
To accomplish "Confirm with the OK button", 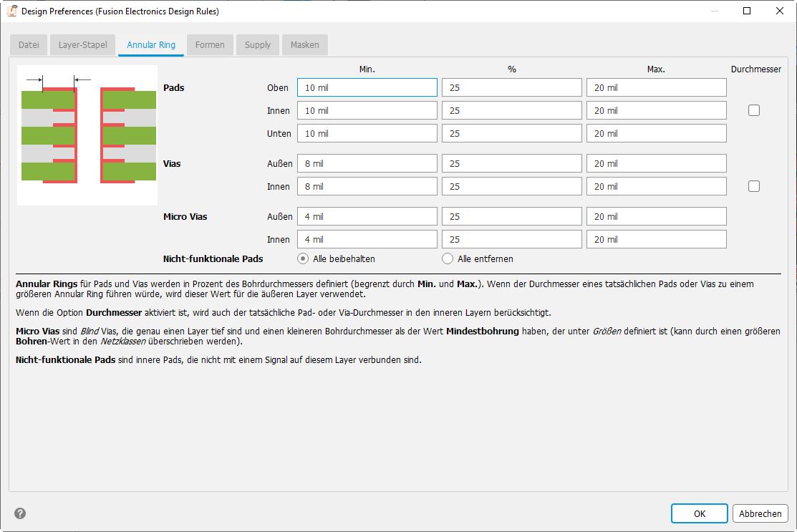I will 700,513.
